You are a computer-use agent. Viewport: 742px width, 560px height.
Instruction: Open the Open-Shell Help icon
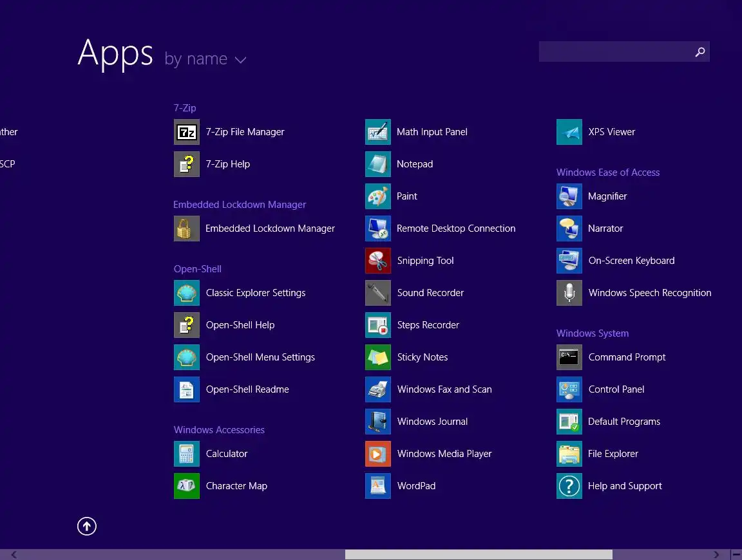(x=186, y=325)
